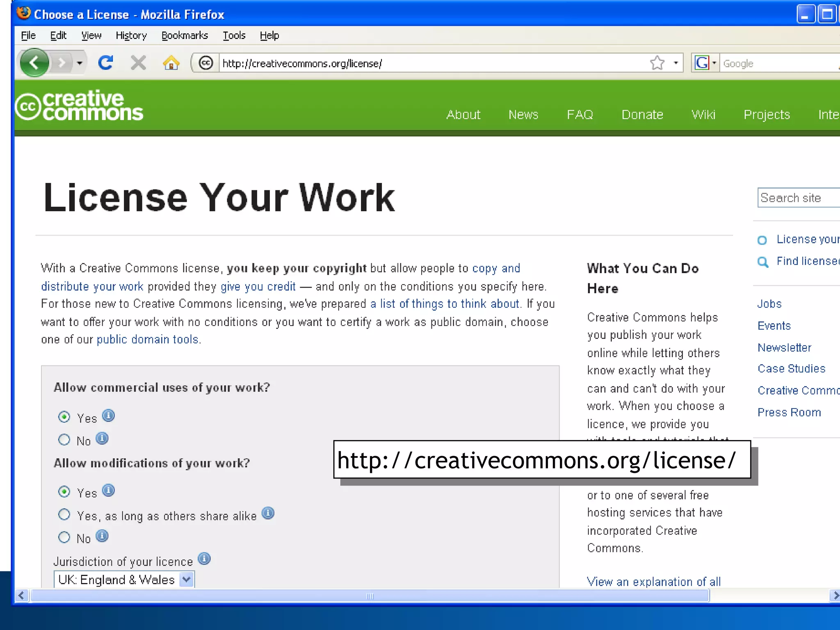The width and height of the screenshot is (840, 630).
Task: Click the info icon beside jurisdiction label
Action: click(x=204, y=559)
